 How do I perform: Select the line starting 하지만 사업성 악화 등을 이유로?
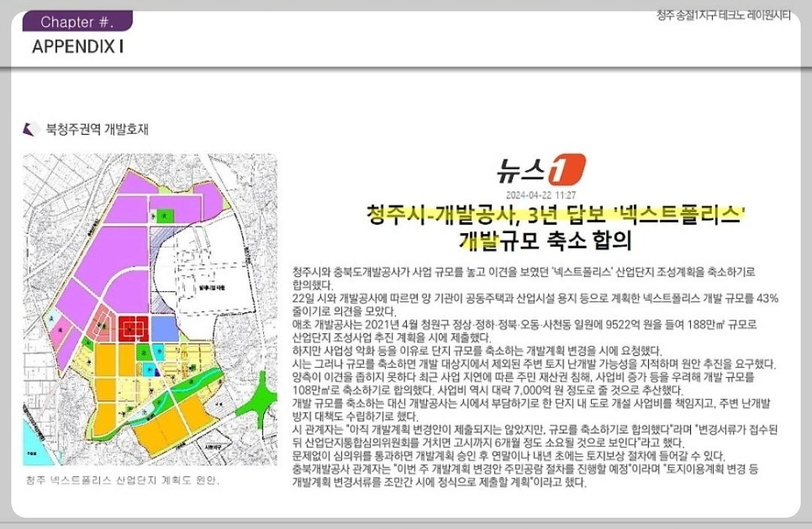pyautogui.click(x=477, y=351)
